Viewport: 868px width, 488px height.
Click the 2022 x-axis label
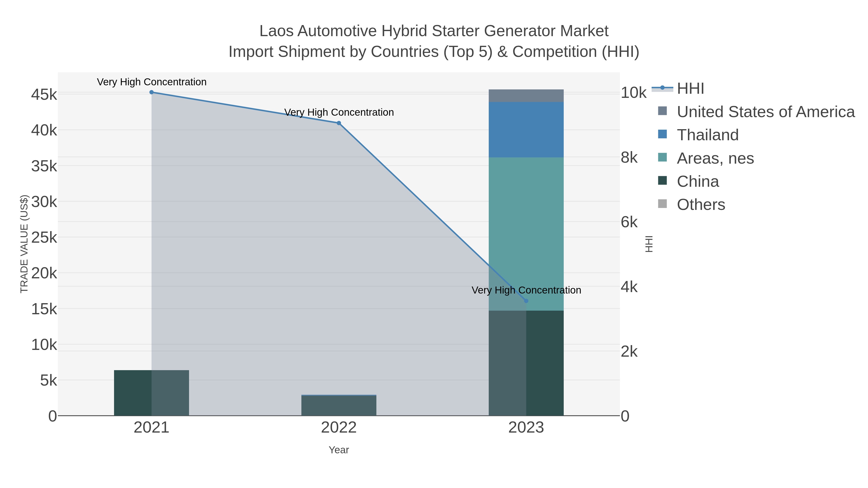pyautogui.click(x=339, y=428)
